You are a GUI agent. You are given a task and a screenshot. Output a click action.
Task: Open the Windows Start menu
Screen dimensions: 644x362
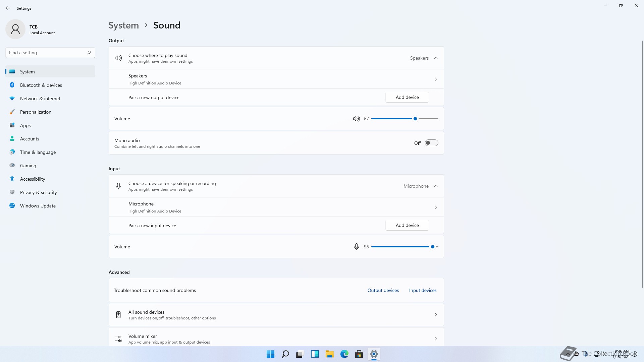pyautogui.click(x=270, y=354)
